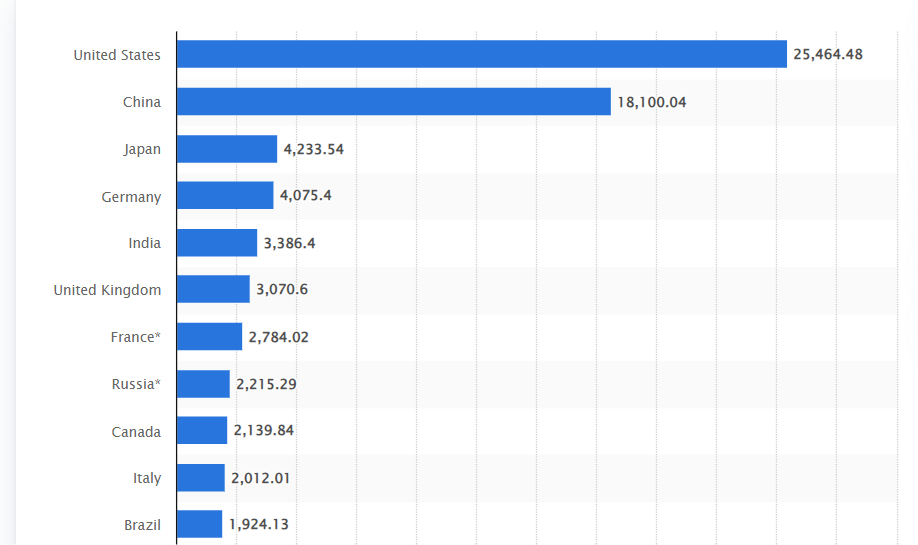Click the value 2,139.84
The width and height of the screenshot is (918, 545).
point(263,430)
